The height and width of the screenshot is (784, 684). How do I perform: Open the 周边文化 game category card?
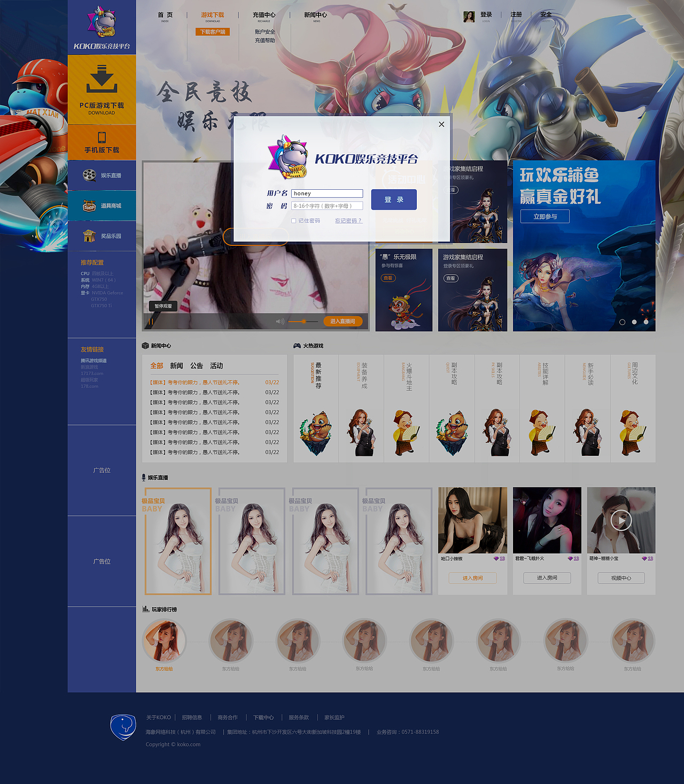pos(633,408)
